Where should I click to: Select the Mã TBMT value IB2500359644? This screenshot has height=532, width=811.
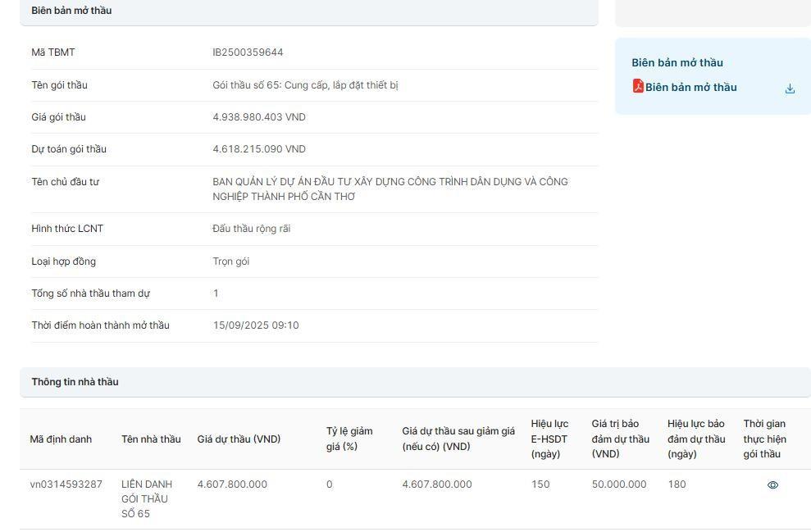tap(248, 52)
